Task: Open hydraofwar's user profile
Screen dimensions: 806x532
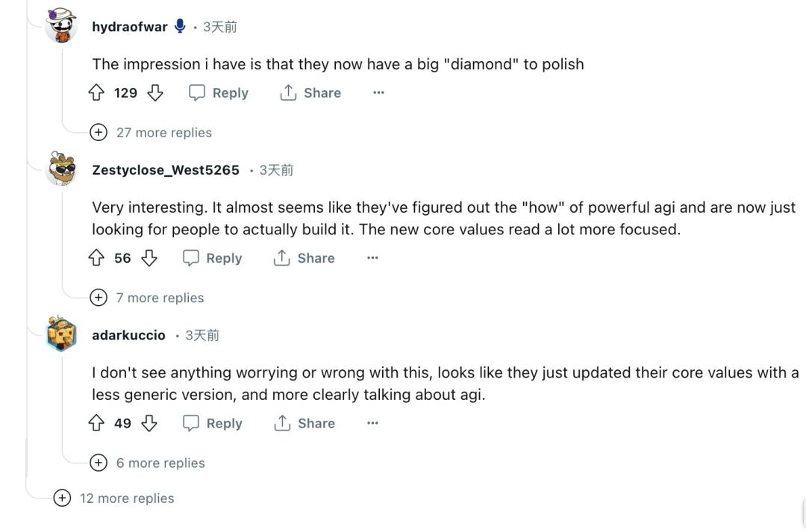Action: (x=129, y=27)
